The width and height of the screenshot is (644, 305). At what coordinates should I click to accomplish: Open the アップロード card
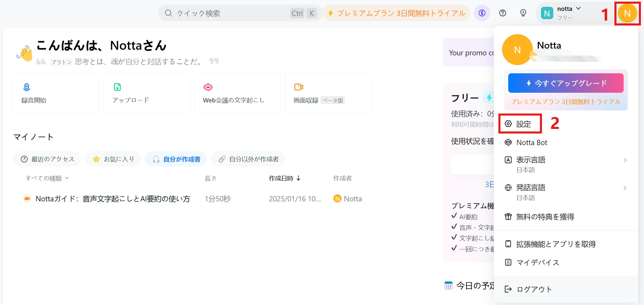click(147, 94)
